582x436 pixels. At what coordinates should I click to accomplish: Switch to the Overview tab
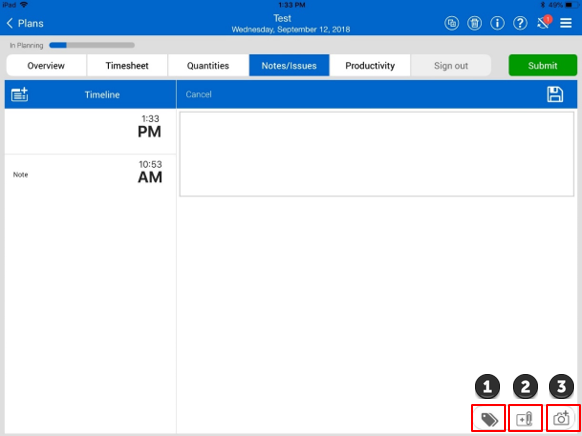[x=46, y=65]
